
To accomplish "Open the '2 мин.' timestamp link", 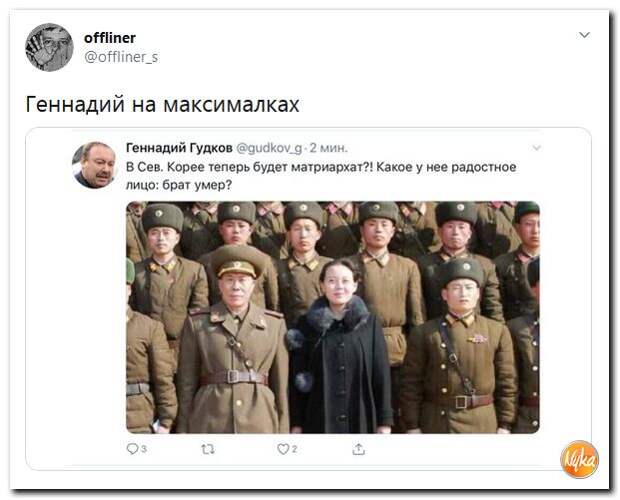I will pos(329,148).
